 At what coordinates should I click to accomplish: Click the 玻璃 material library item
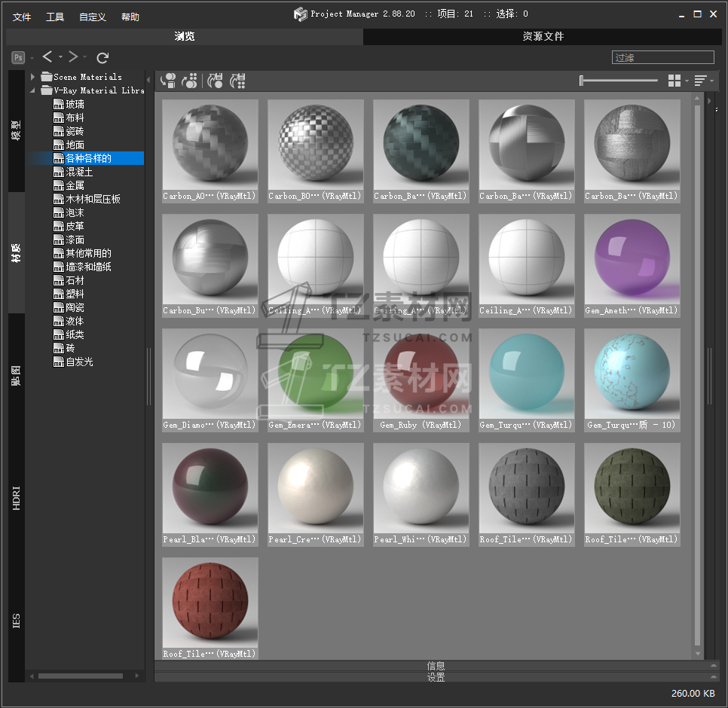75,105
